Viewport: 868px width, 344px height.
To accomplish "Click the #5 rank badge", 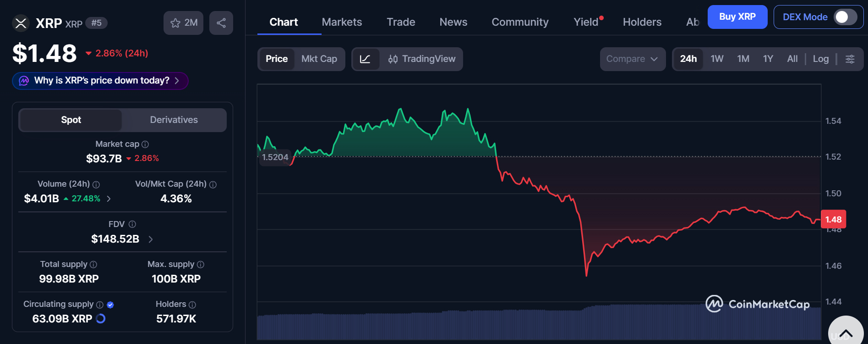I will (x=96, y=23).
